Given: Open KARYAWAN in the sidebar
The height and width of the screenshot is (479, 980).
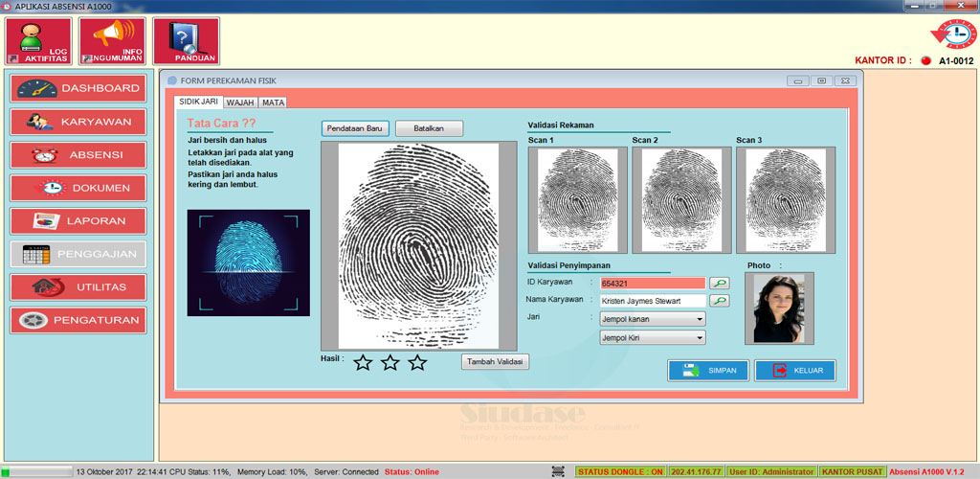Looking at the screenshot, I should pos(78,122).
